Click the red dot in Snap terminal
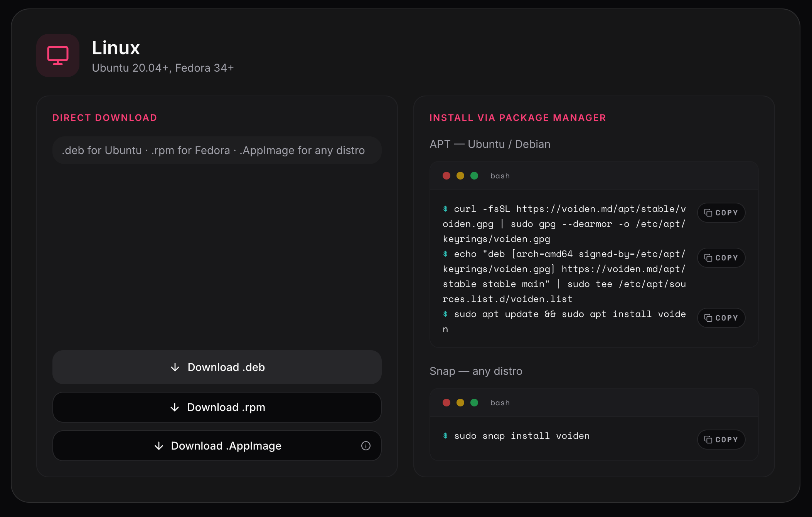Image resolution: width=812 pixels, height=517 pixels. tap(446, 403)
